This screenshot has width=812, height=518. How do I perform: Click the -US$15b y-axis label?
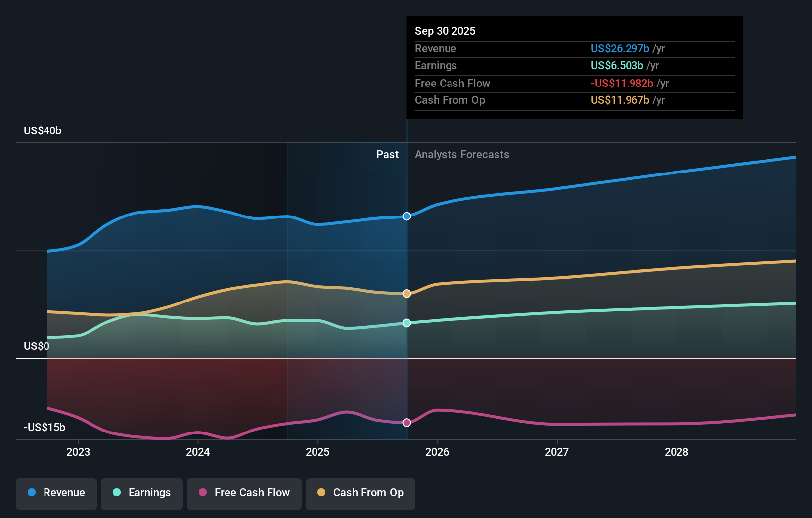(x=45, y=427)
